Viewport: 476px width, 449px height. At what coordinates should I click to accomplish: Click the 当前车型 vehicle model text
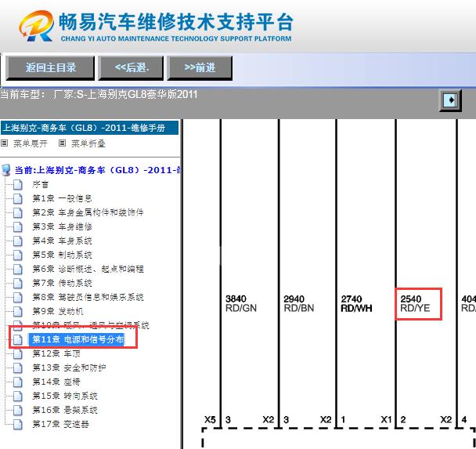tap(99, 95)
